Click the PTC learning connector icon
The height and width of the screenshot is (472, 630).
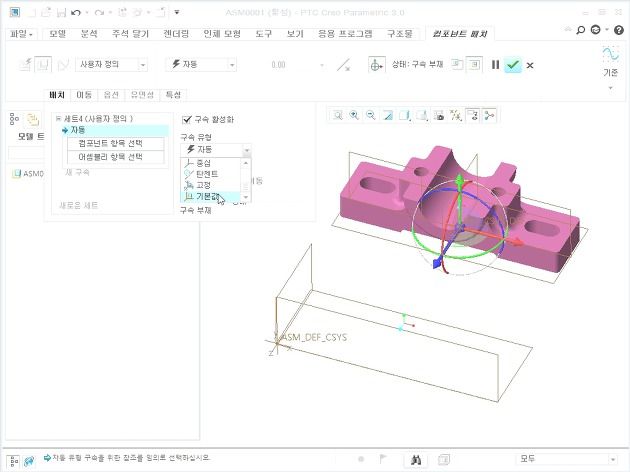[x=596, y=30]
